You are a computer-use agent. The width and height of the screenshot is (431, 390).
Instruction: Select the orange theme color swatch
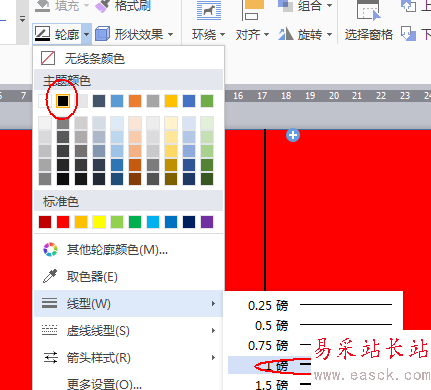pyautogui.click(x=135, y=101)
